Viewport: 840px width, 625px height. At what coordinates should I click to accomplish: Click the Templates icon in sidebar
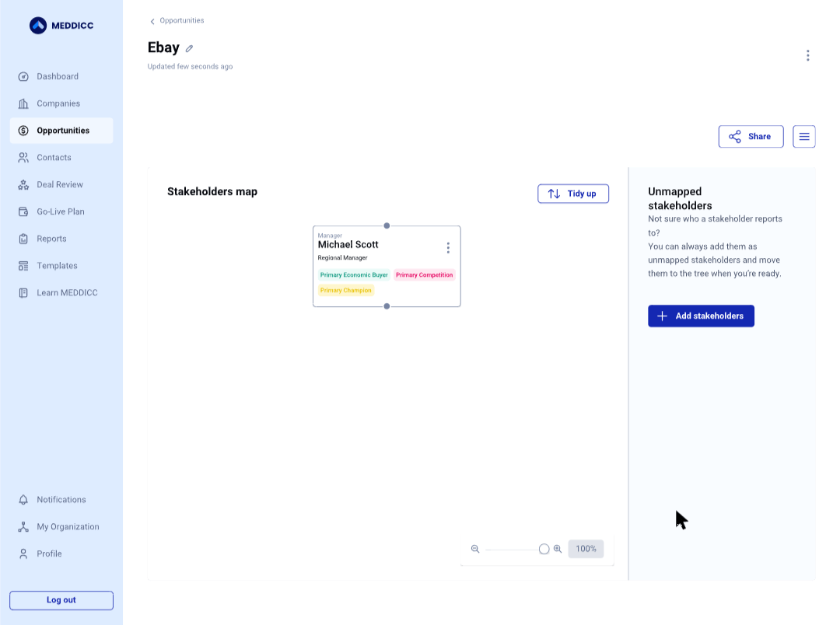click(23, 266)
